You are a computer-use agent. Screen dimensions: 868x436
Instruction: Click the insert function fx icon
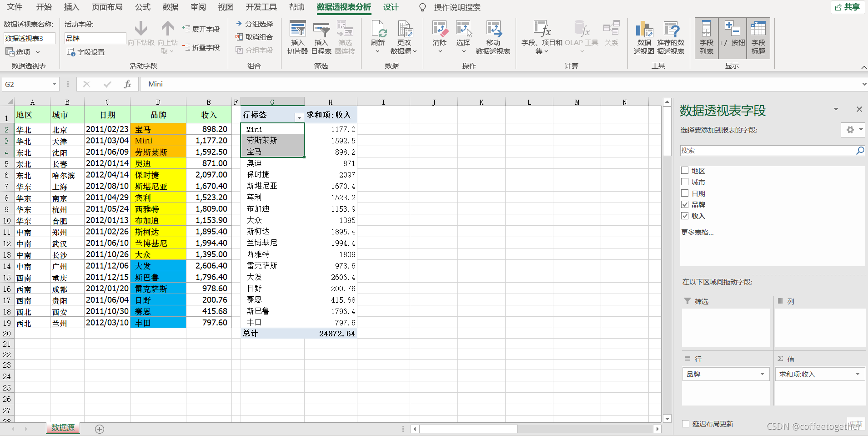(127, 84)
